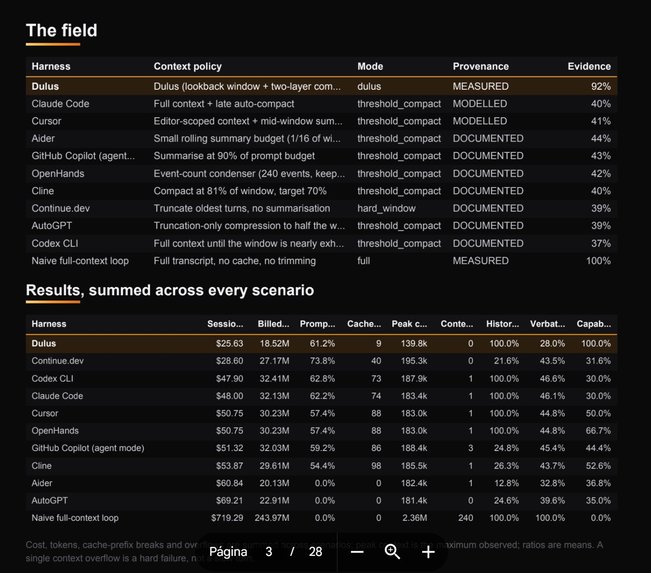This screenshot has width=651, height=573.
Task: Click 'Dulus (lookback window + two-layer com...' cell
Action: coord(247,86)
